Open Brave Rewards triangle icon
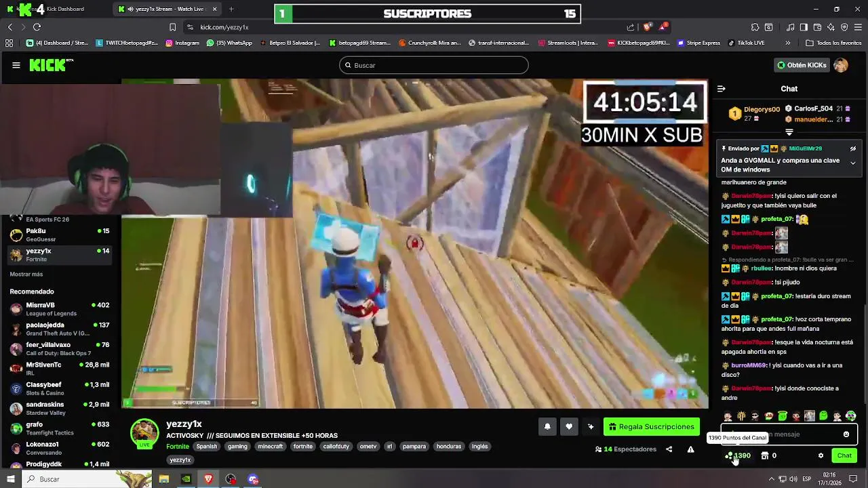The width and height of the screenshot is (868, 488). [x=663, y=27]
